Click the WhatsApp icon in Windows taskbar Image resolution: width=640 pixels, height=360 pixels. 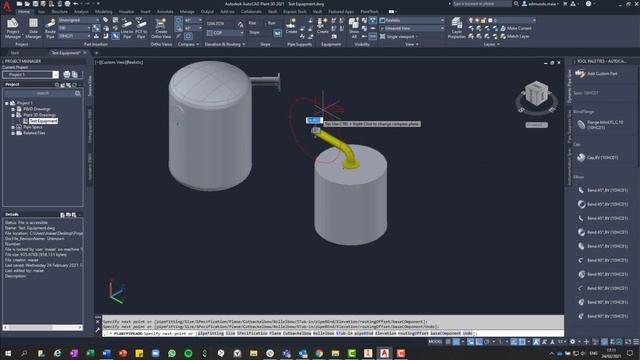point(172,353)
